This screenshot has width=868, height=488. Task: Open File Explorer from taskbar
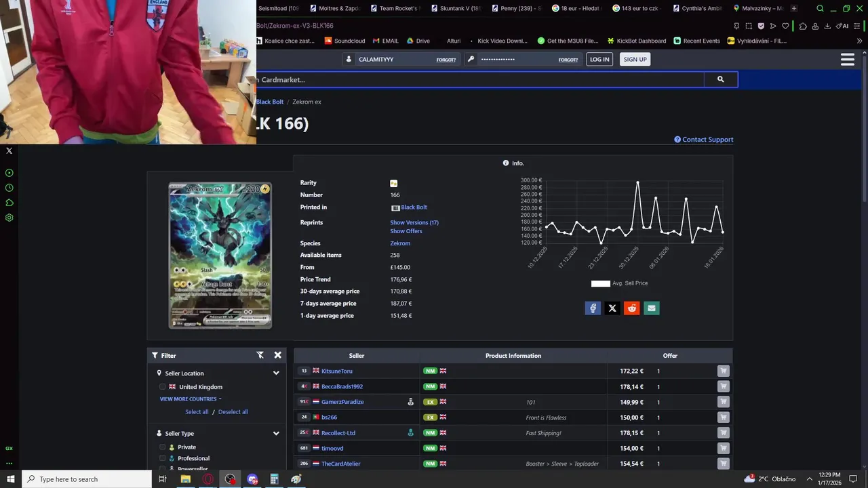[x=185, y=479]
